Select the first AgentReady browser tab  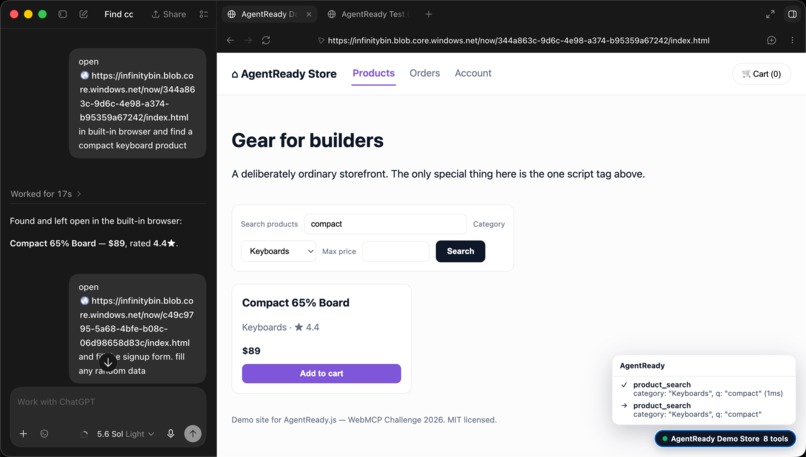[269, 14]
